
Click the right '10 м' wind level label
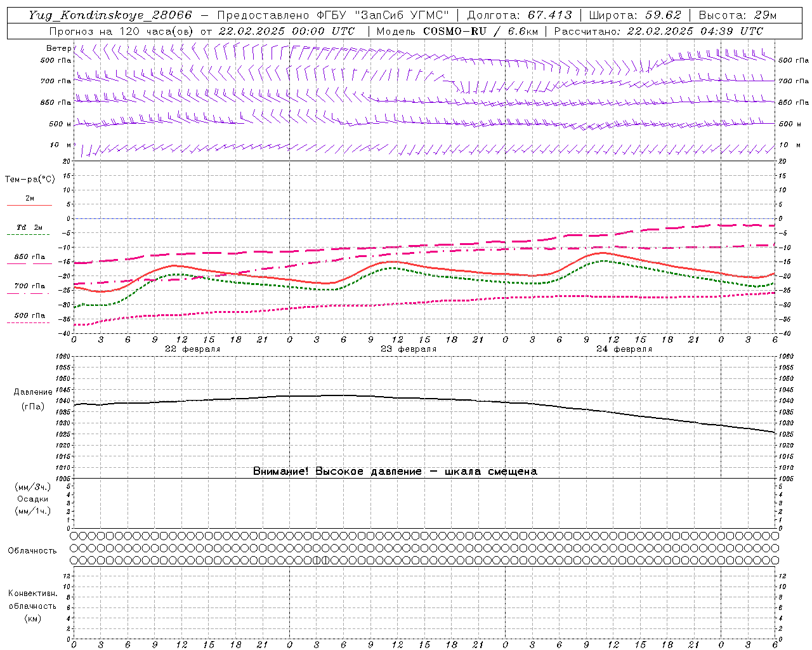coord(790,145)
